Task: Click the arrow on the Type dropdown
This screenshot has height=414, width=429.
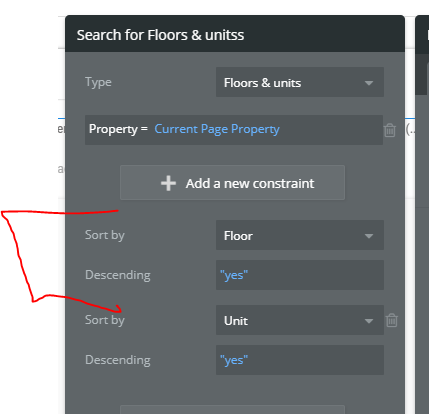Action: [x=369, y=83]
